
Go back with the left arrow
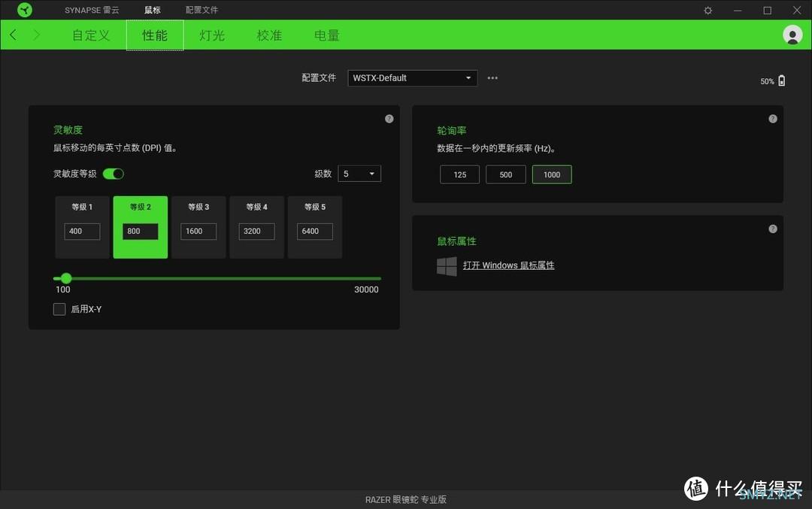click(14, 35)
